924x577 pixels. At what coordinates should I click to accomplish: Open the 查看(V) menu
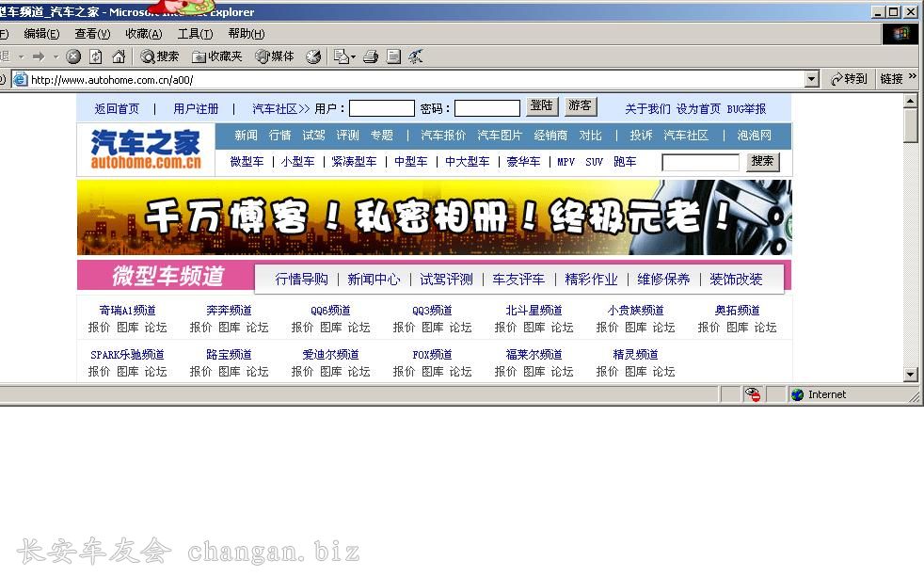[x=92, y=34]
